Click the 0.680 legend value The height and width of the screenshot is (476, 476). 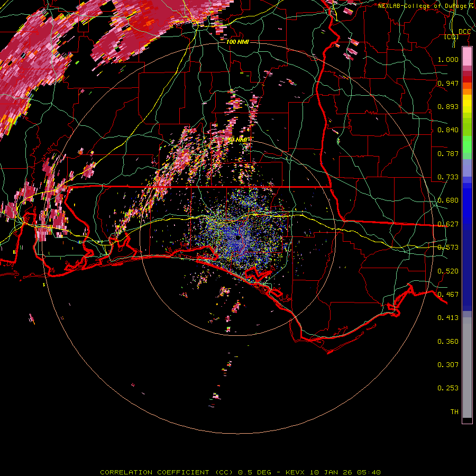coord(448,200)
